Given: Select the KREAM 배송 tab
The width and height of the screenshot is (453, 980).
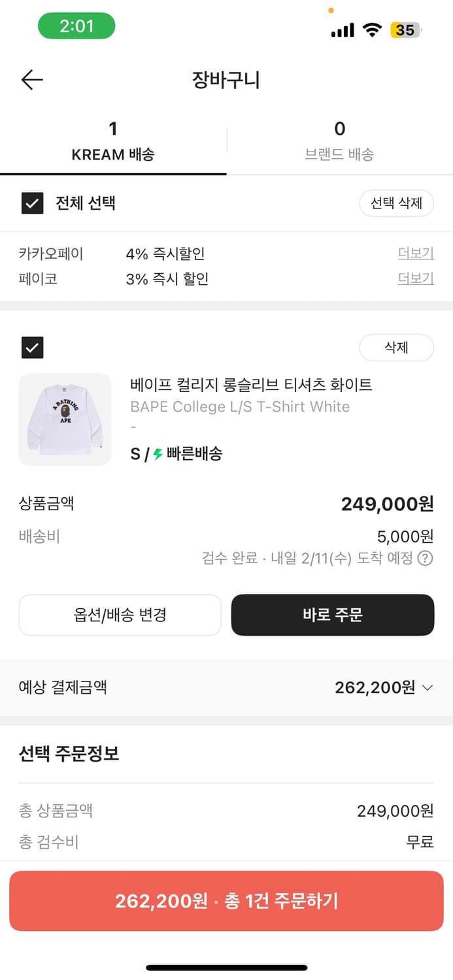Looking at the screenshot, I should [113, 140].
